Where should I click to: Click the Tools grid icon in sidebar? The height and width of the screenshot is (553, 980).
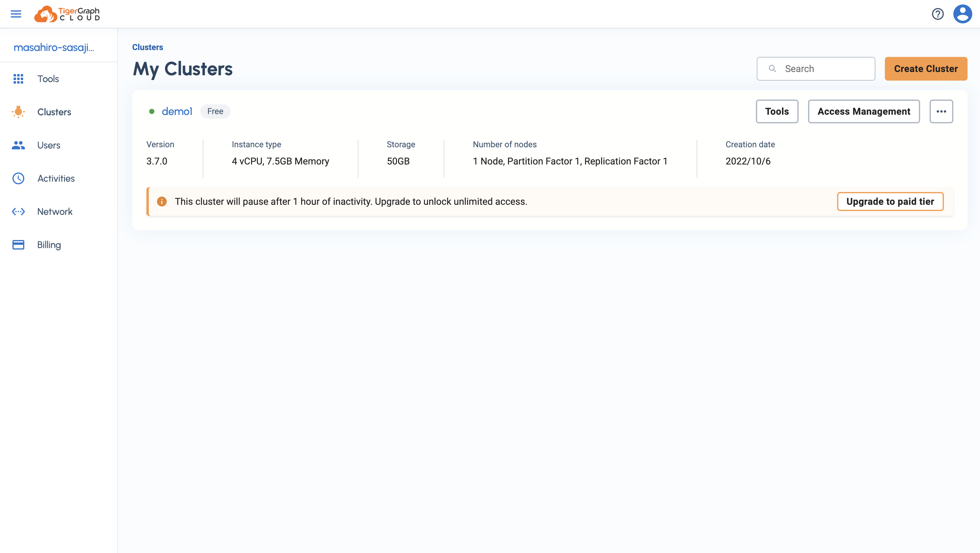tap(18, 79)
